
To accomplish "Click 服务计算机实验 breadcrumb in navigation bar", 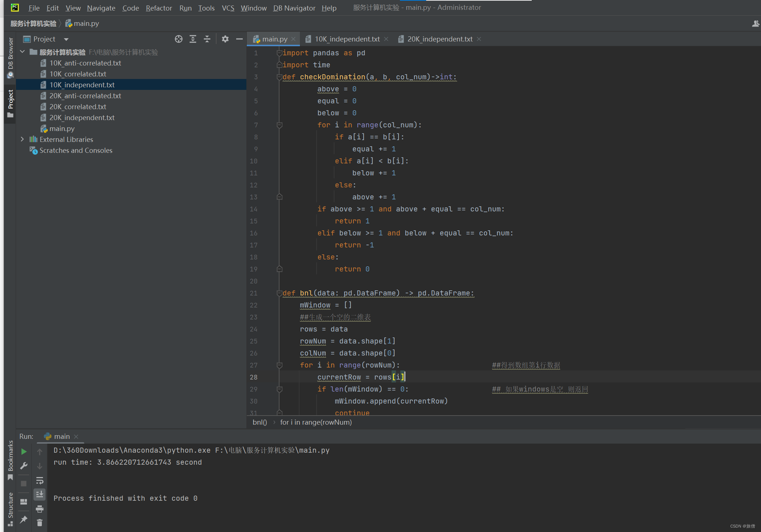I will point(33,24).
